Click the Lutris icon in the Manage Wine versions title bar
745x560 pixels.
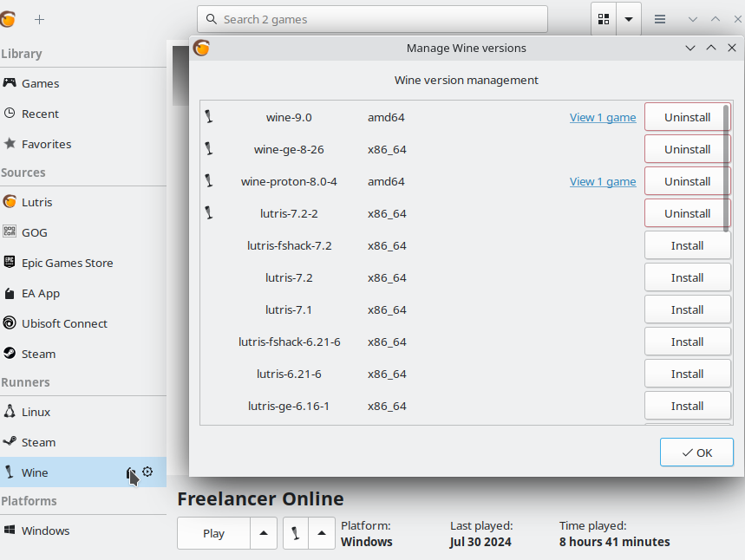[201, 48]
